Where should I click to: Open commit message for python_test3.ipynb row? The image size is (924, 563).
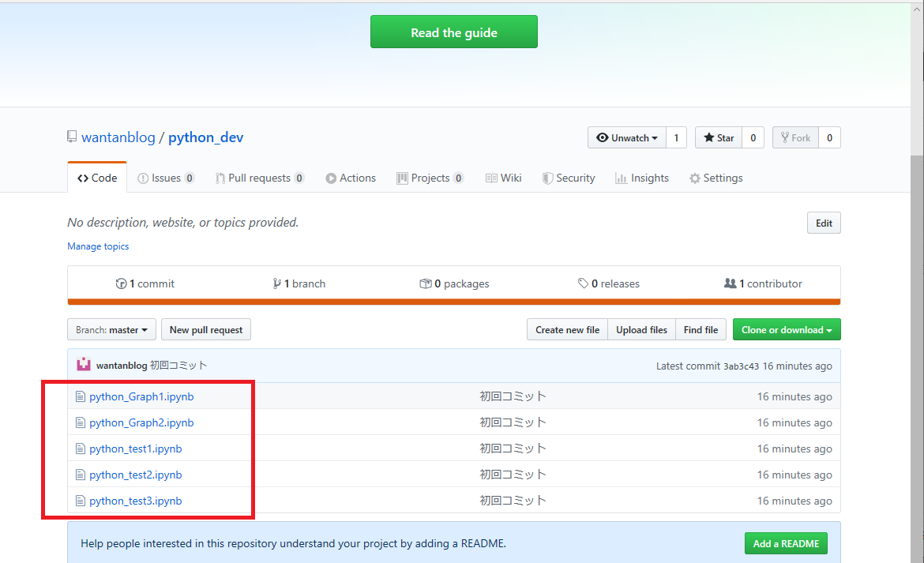(513, 500)
